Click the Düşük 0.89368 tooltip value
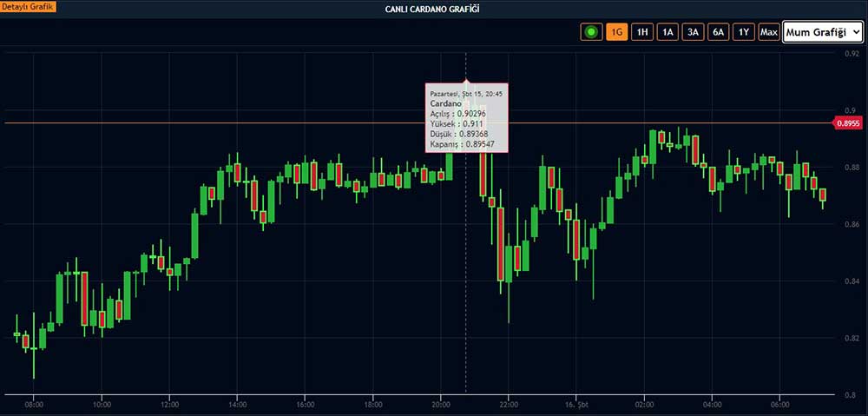Viewport: 868px width, 416px height. 459,134
